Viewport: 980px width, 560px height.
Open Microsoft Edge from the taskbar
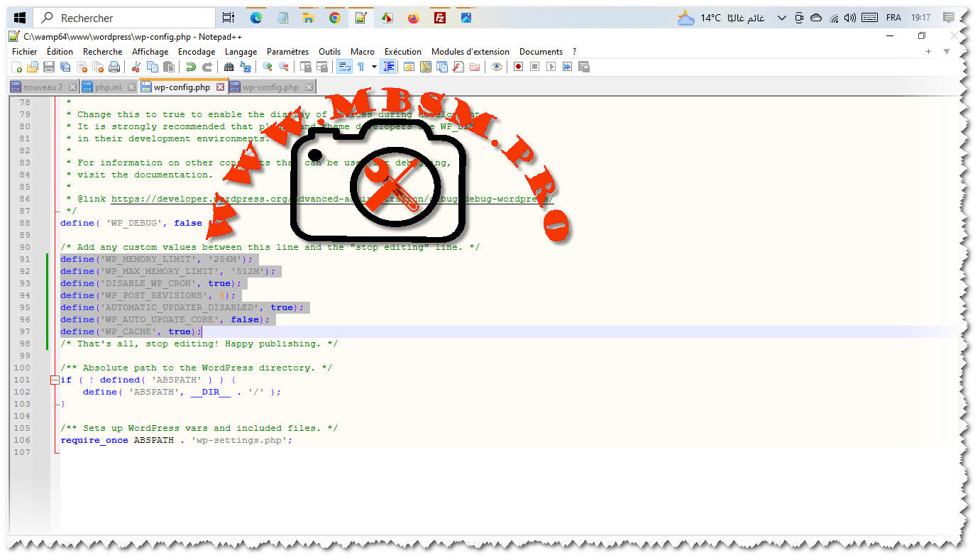pos(255,18)
